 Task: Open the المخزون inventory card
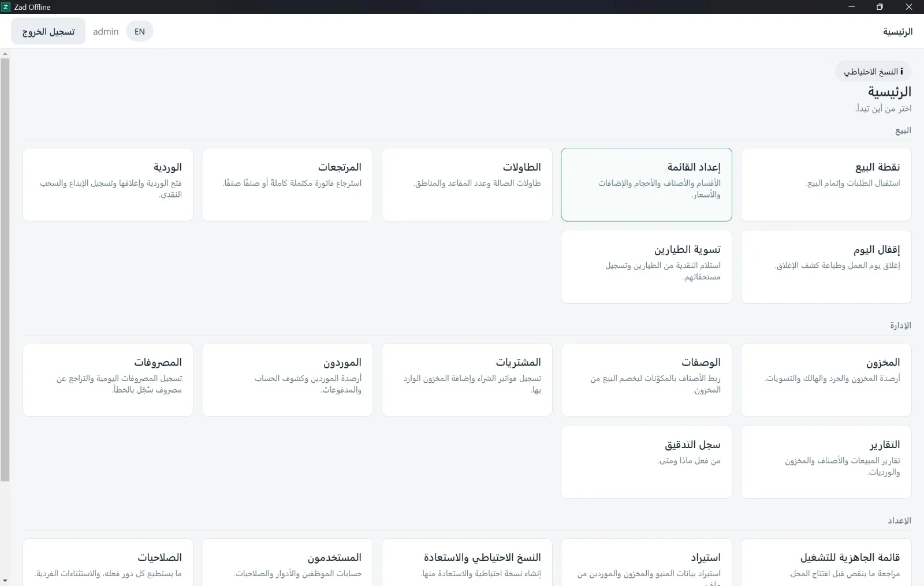826,380
